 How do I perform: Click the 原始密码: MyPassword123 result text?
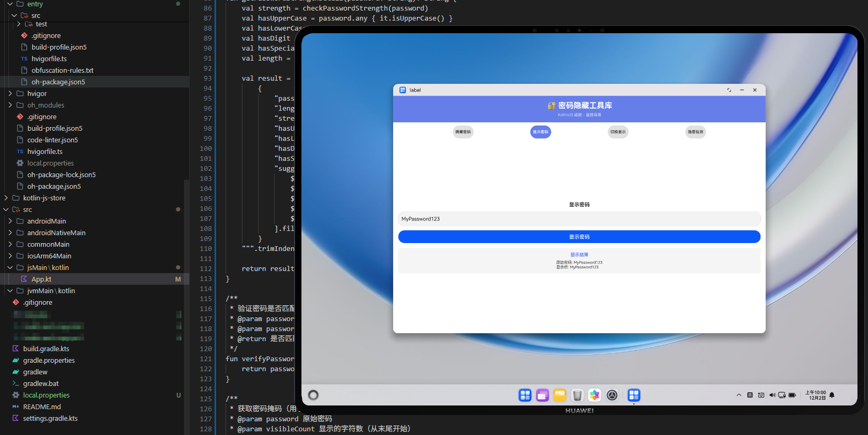coord(579,262)
